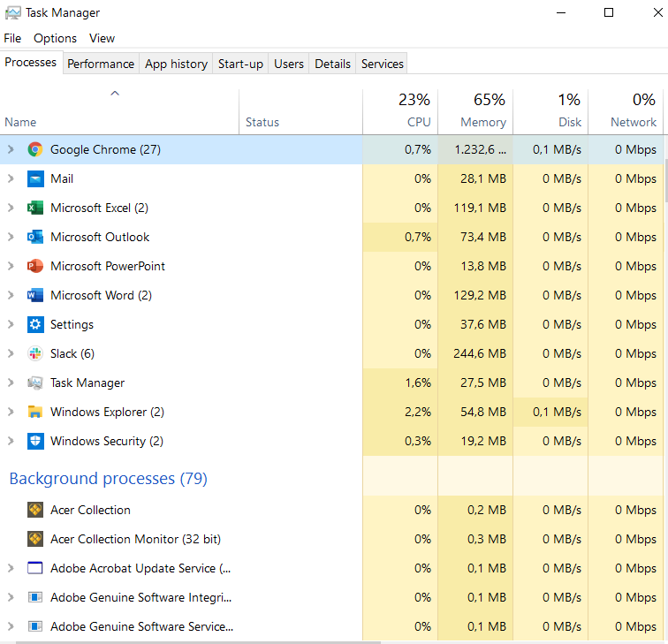Viewport: 668px width, 644px height.
Task: Expand the Microsoft Outlook row
Action: click(x=11, y=237)
